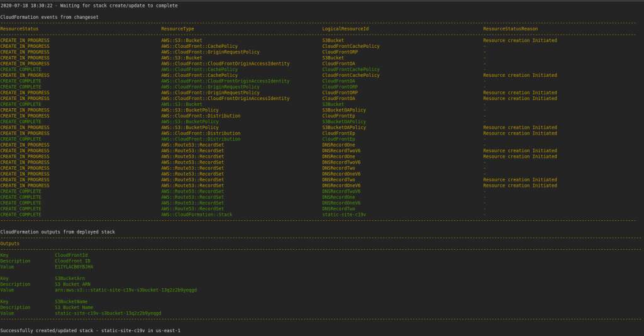
Task: Click CREATE_COMPLETE status of the CloudFormation Stack row
Action: 21,215
